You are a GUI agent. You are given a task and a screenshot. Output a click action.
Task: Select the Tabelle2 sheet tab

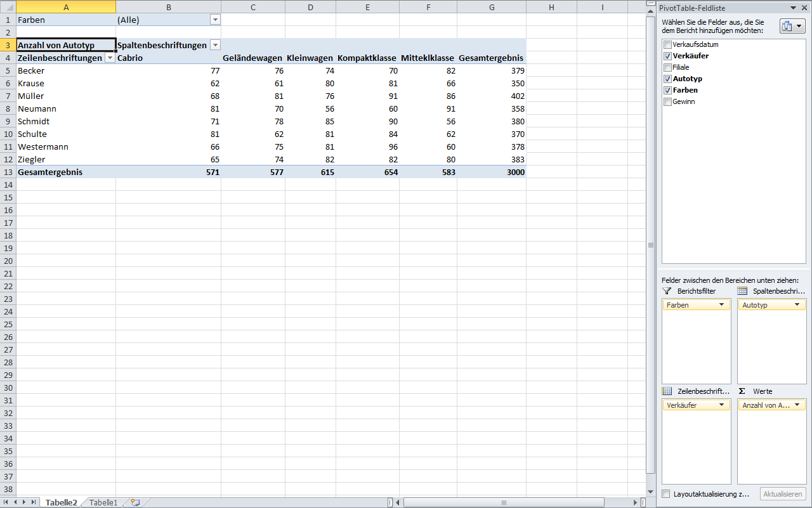tap(61, 502)
